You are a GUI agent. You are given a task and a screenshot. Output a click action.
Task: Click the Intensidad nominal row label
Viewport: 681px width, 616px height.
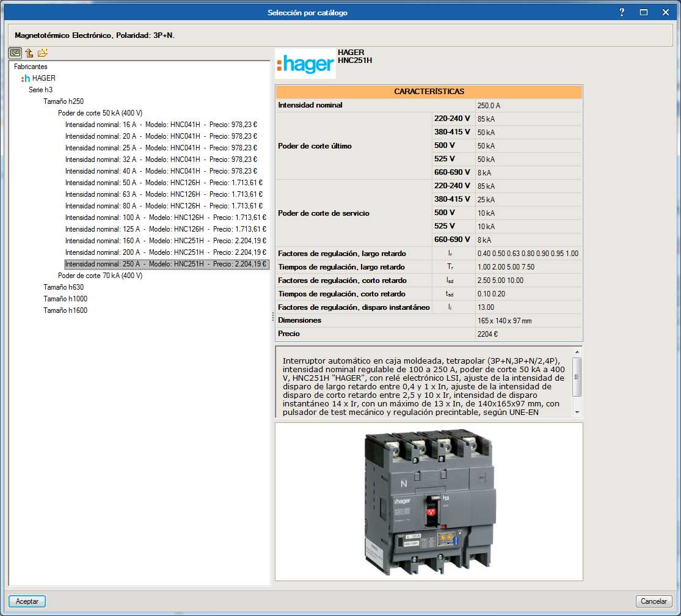pyautogui.click(x=310, y=105)
